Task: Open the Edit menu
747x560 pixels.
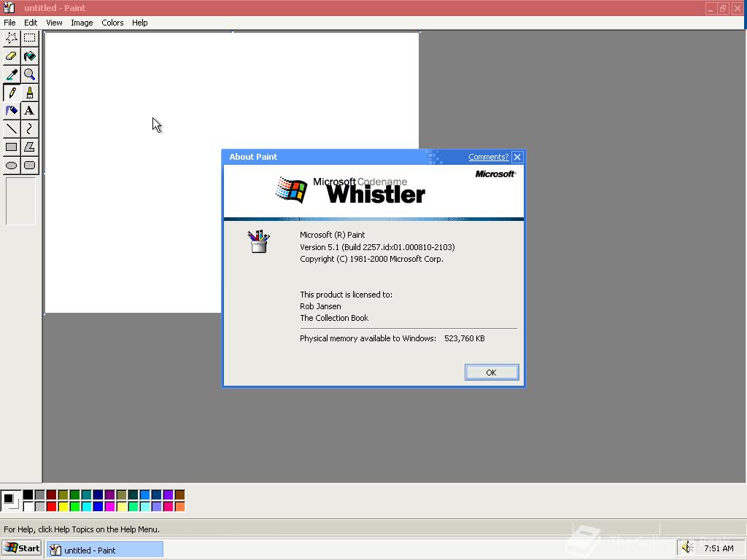Action: (31, 23)
